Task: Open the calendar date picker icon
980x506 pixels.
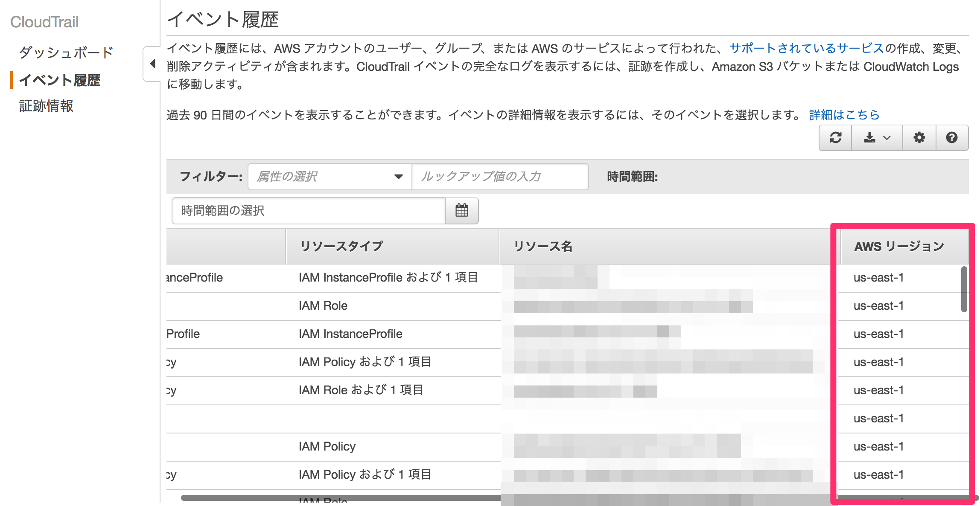Action: (462, 211)
